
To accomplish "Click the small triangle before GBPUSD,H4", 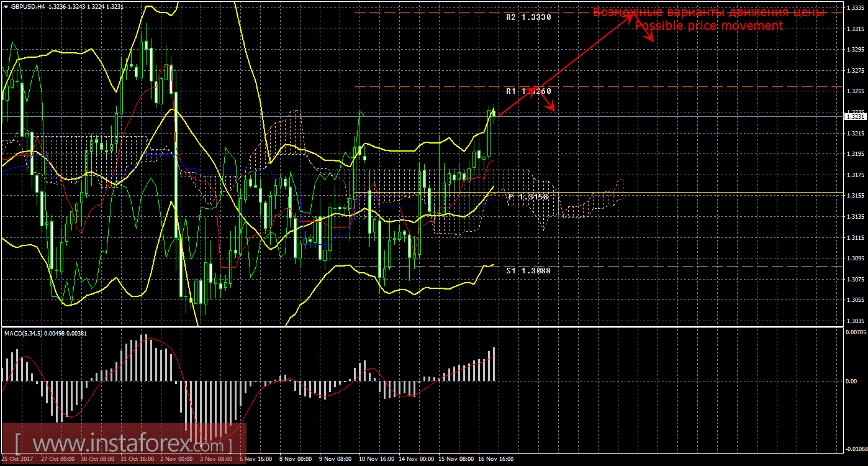I will tap(6, 7).
